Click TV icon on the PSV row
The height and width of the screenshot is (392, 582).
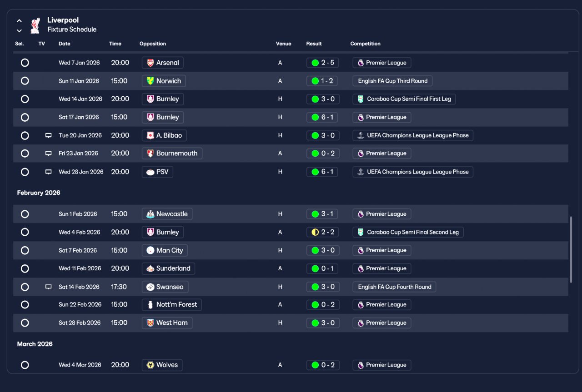click(49, 172)
